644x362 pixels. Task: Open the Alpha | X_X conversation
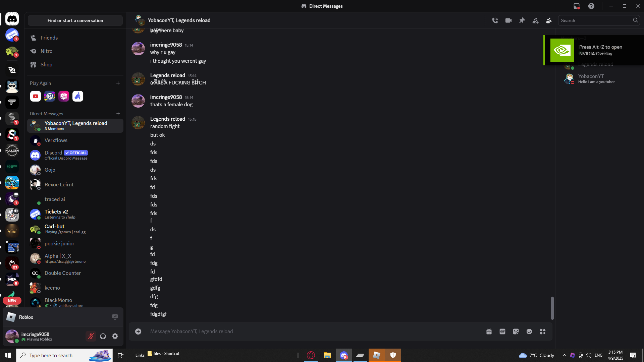[x=75, y=258]
